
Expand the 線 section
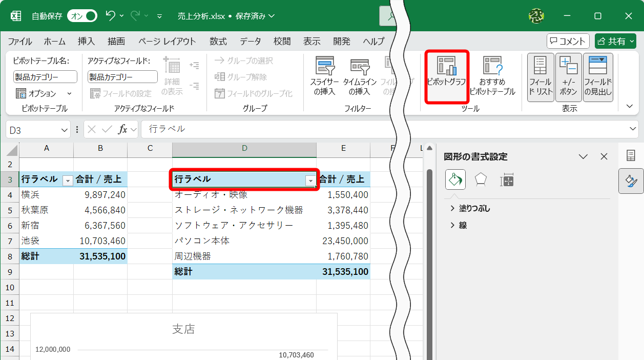[x=461, y=225]
